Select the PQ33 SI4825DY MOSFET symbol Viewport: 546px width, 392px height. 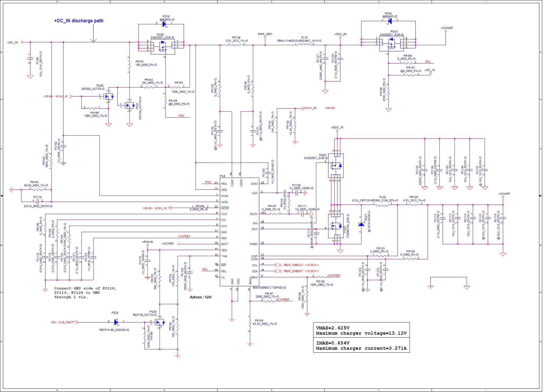coord(391,43)
